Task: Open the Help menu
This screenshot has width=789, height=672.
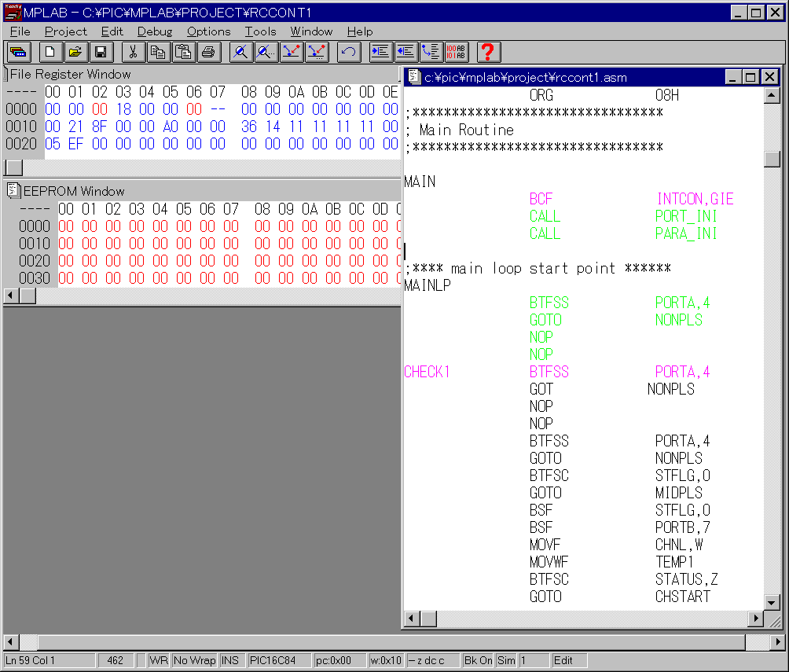Action: pos(360,31)
